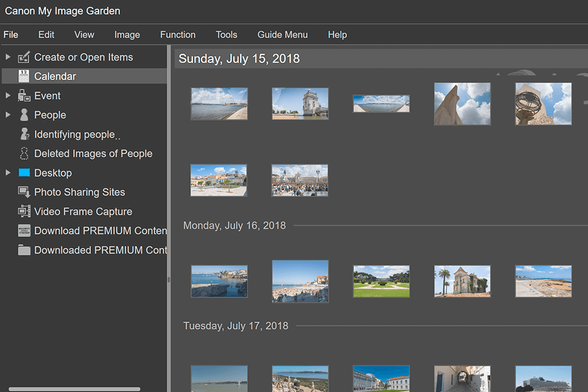
Task: Open the People section icon
Action: [25, 115]
